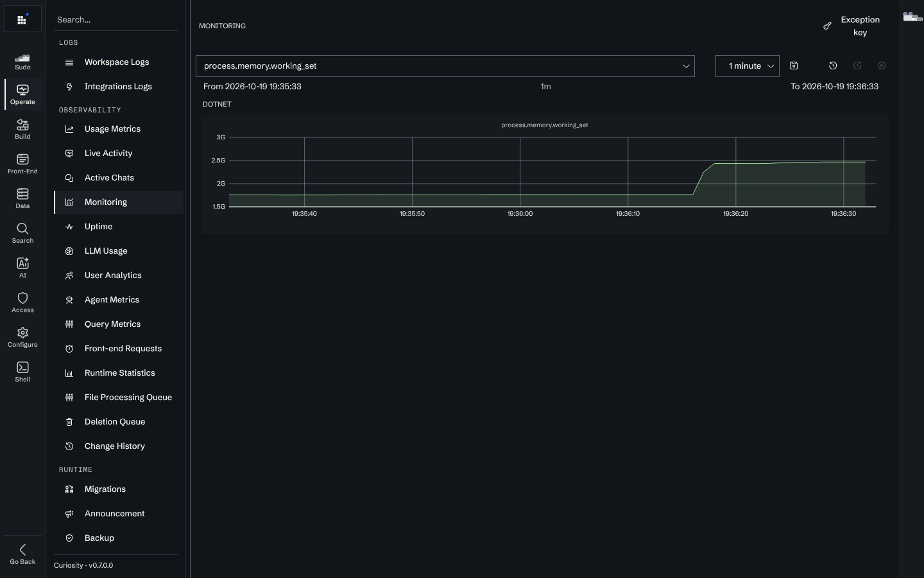Screen dimensions: 924x578
Task: Click the Go Back arrow
Action: point(22,554)
